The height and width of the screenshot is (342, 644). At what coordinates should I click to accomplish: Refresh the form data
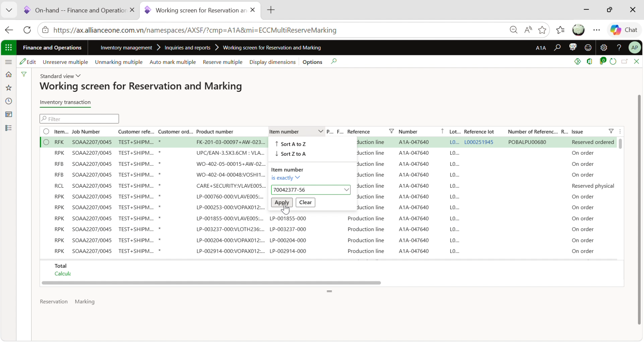pos(613,61)
